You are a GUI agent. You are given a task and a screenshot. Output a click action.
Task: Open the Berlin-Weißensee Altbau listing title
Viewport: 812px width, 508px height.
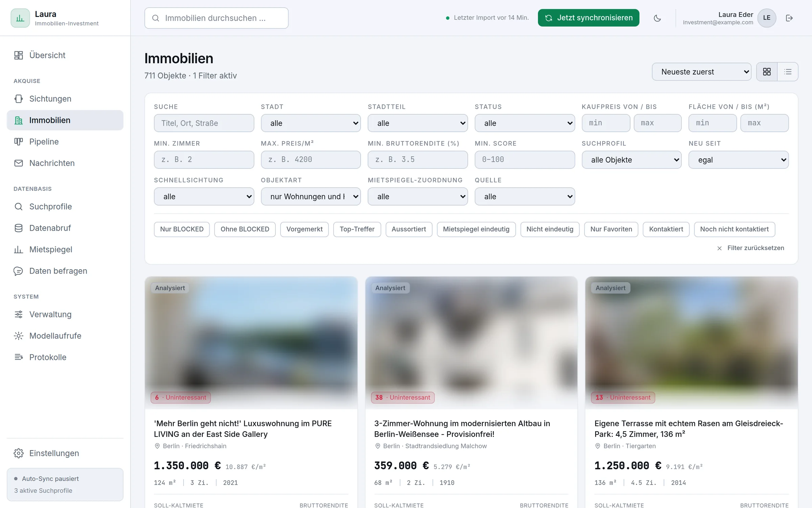click(462, 428)
